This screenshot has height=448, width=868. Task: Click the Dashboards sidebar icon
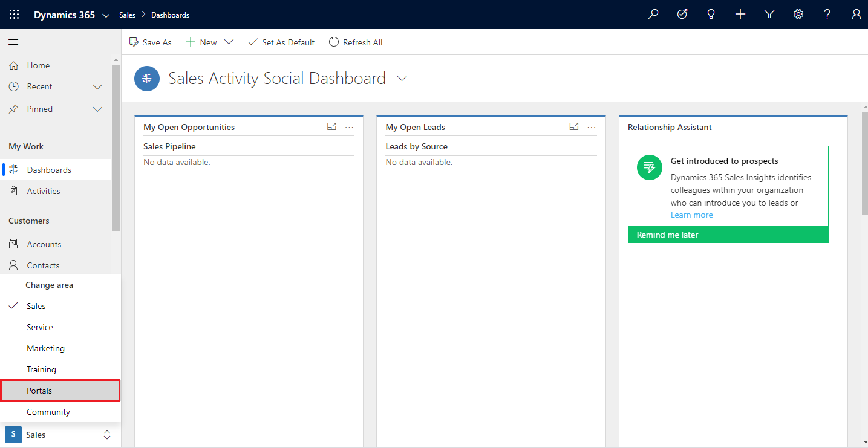point(14,170)
